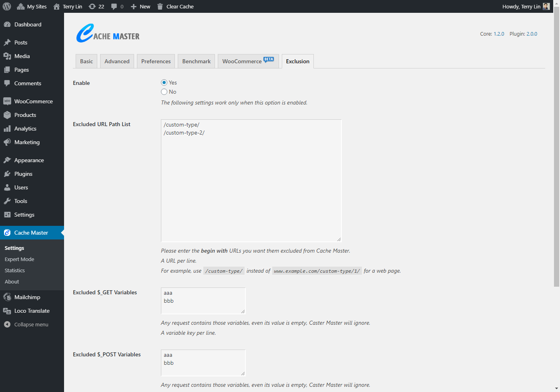Click the www.example.com/custom-type/1/ code text
The height and width of the screenshot is (392, 560).
[x=317, y=271]
